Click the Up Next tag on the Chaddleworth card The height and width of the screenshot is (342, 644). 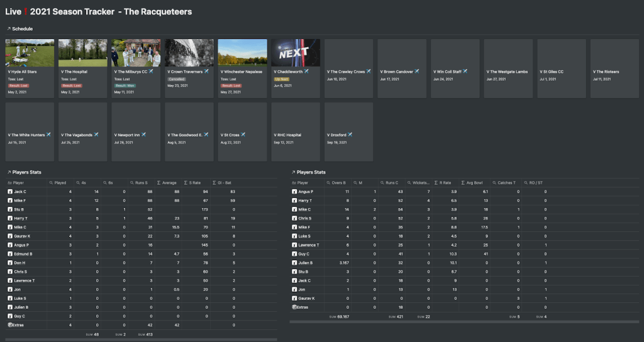(280, 79)
